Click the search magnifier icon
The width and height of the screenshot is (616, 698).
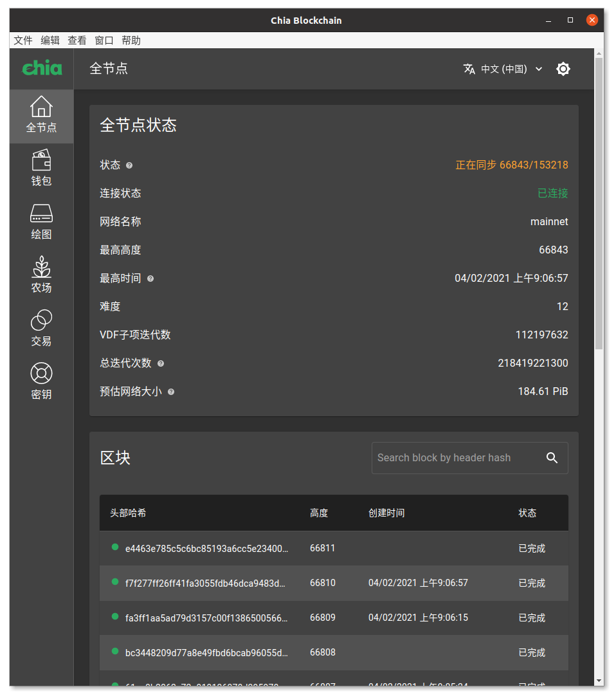552,457
